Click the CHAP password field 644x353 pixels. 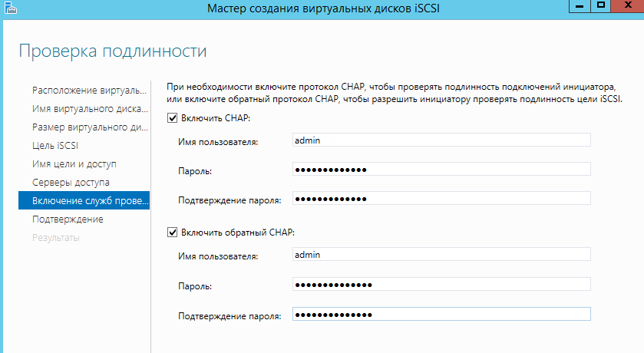pyautogui.click(x=441, y=170)
